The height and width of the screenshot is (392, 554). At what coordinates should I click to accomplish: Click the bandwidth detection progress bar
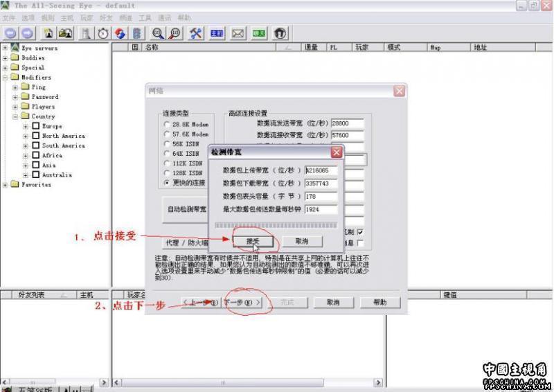[276, 225]
